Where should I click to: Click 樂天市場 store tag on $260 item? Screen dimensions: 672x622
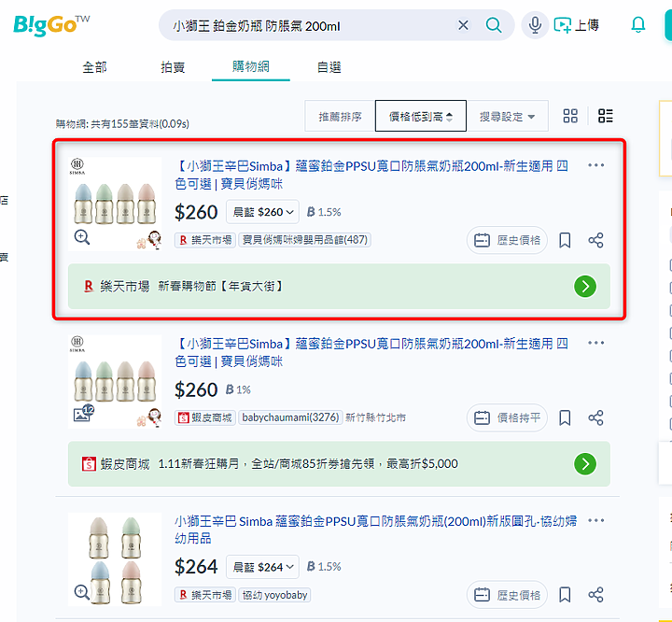pos(204,240)
